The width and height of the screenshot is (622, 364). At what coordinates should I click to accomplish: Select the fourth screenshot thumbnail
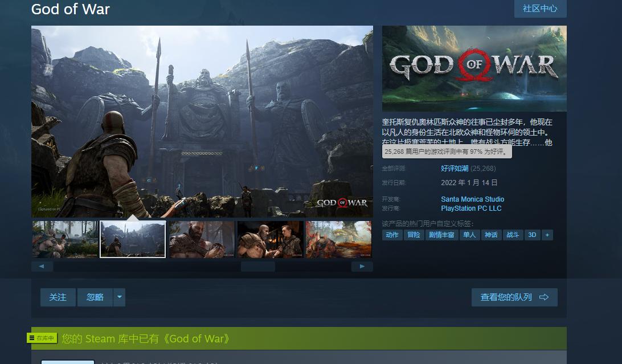(x=270, y=239)
